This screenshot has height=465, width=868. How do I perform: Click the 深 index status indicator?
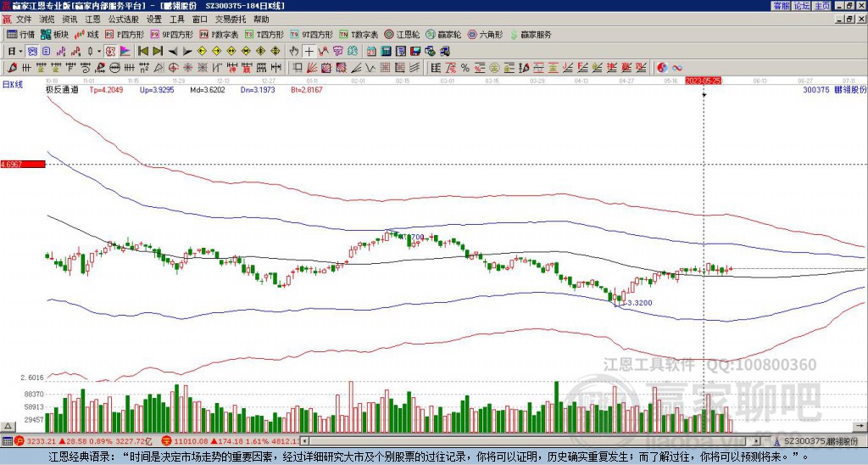pos(166,441)
